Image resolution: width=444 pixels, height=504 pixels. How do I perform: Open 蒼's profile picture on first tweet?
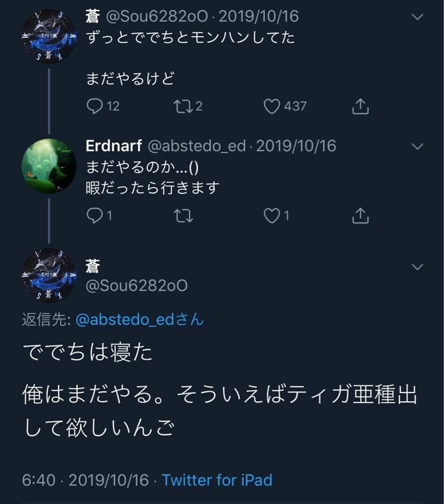click(x=49, y=37)
